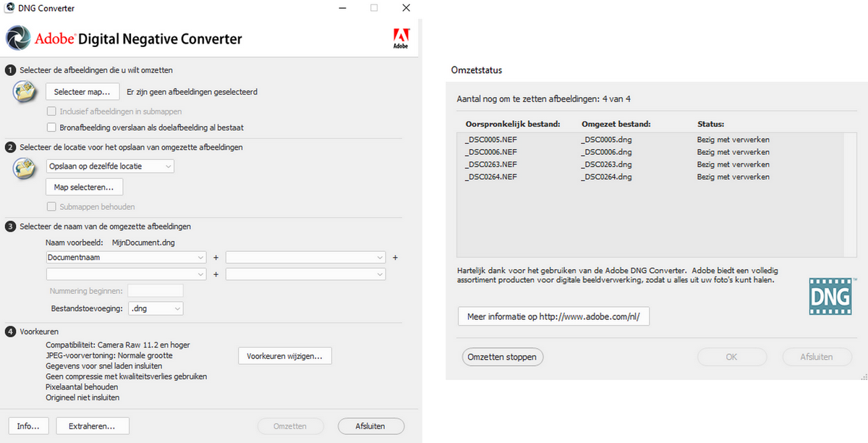
Task: Click the Adobe logo in the header
Action: pos(400,38)
